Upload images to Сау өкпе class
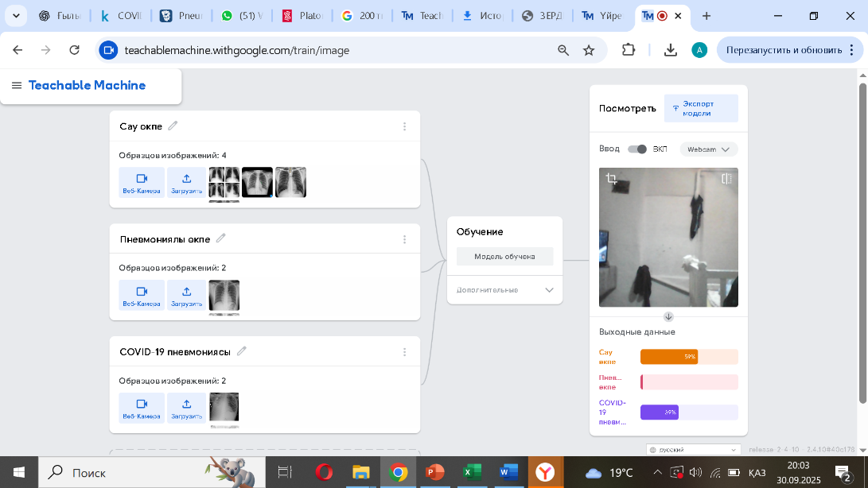 [x=186, y=182]
